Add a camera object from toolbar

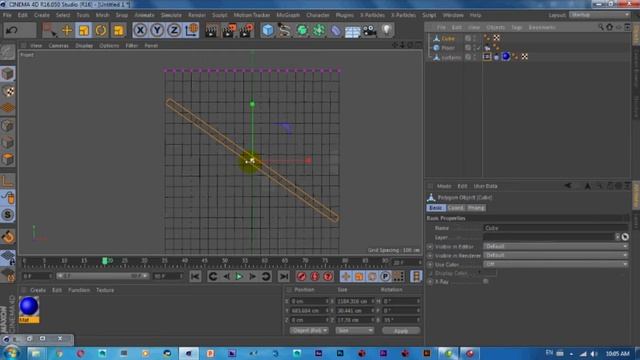(x=370, y=30)
